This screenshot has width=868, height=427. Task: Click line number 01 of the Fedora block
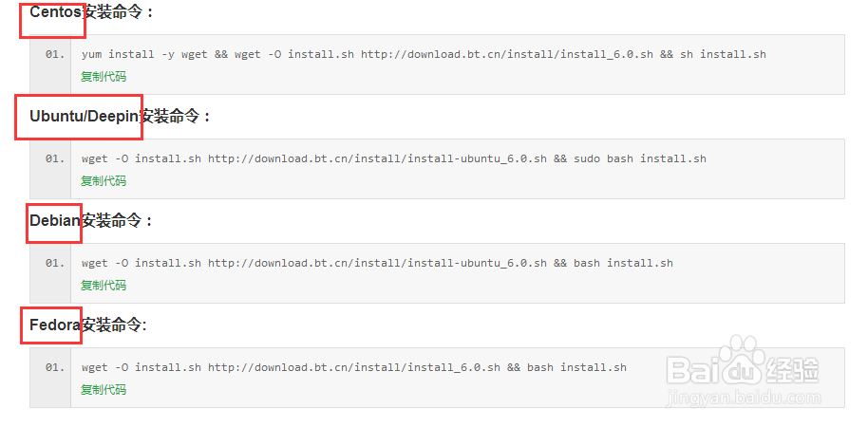tap(55, 367)
